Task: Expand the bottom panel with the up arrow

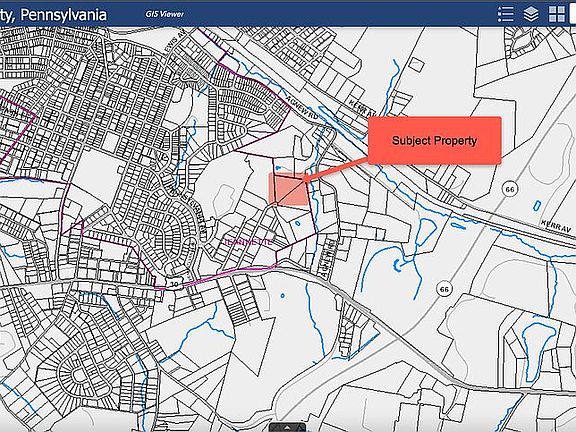Action: pos(288,427)
